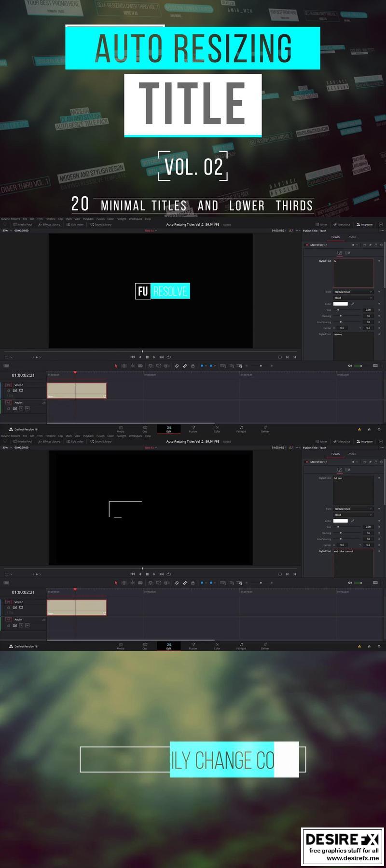Show Metadata panel in the FU RESOLVE preview window

tap(342, 224)
